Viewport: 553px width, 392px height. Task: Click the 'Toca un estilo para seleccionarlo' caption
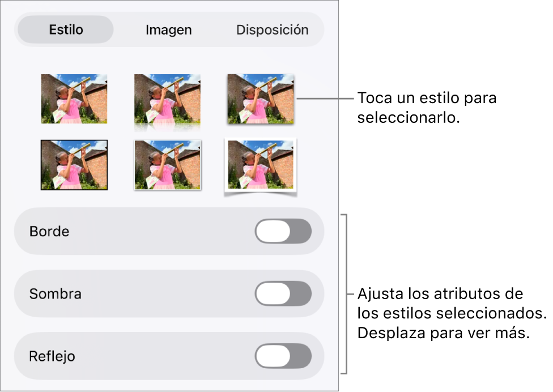427,108
